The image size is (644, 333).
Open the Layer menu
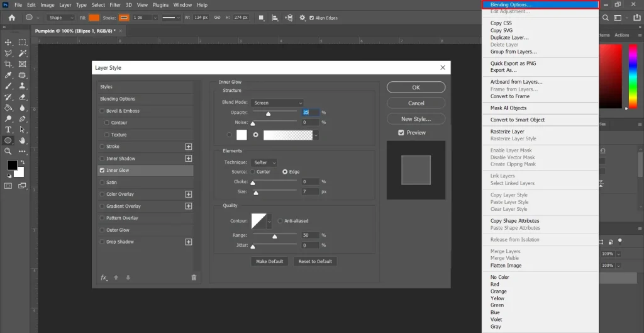coord(65,5)
